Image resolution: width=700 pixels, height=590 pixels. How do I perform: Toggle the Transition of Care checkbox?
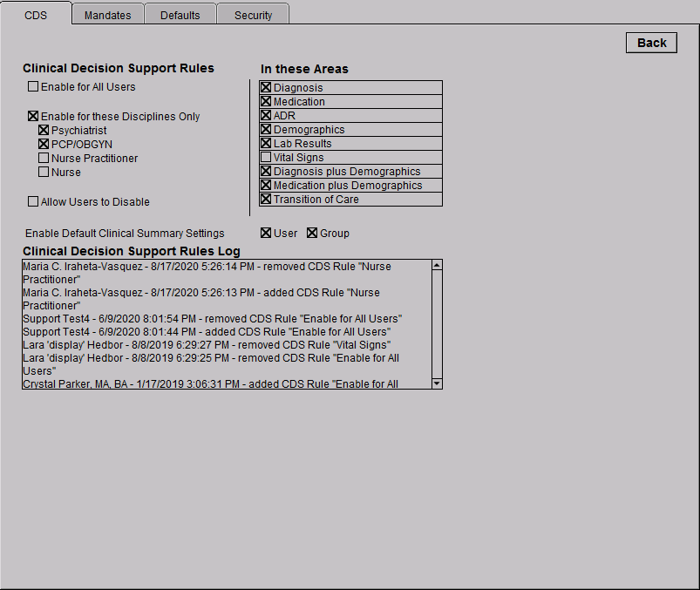click(267, 200)
